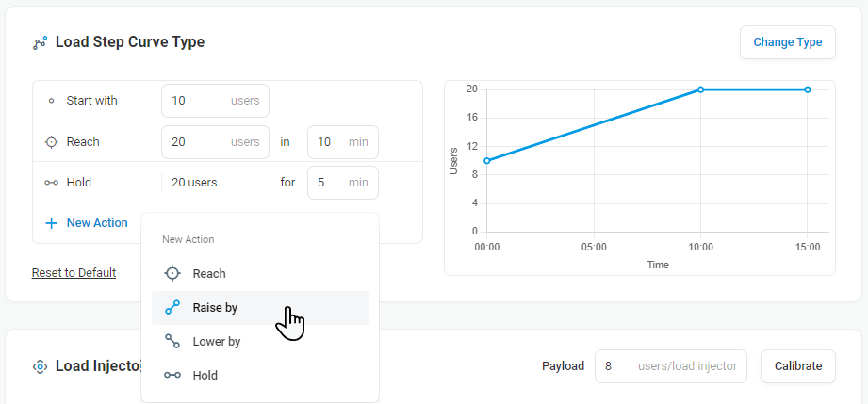Click the Calibrate button

797,365
